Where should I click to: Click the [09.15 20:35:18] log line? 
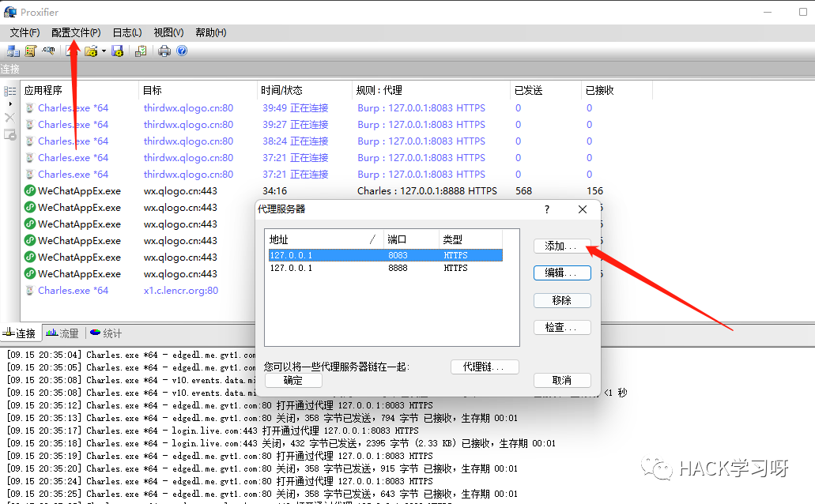coord(281,443)
